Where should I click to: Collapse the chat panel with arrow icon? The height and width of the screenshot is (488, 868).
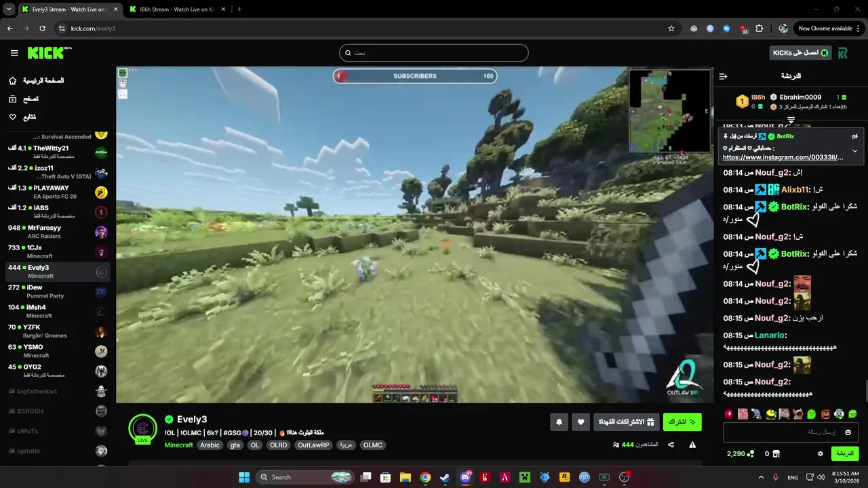click(723, 76)
